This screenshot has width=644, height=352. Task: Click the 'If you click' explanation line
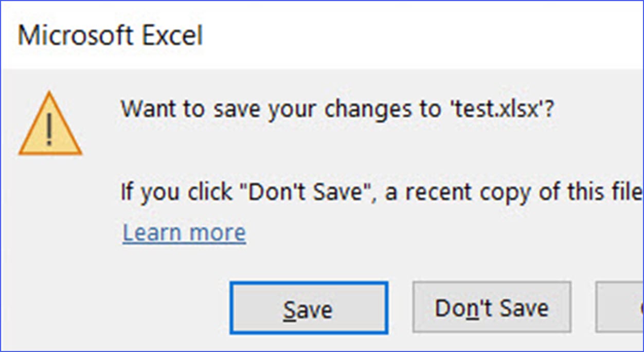(x=381, y=192)
